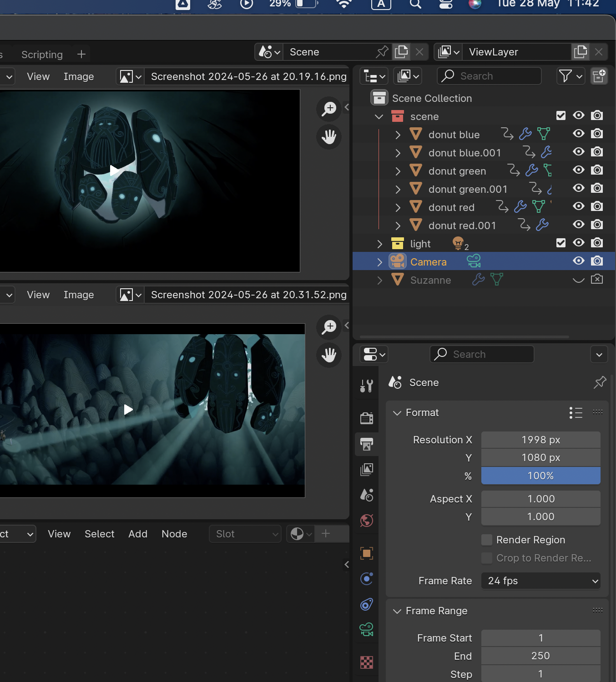Click pan hand tool in lower image editor
The height and width of the screenshot is (682, 616).
(x=329, y=355)
